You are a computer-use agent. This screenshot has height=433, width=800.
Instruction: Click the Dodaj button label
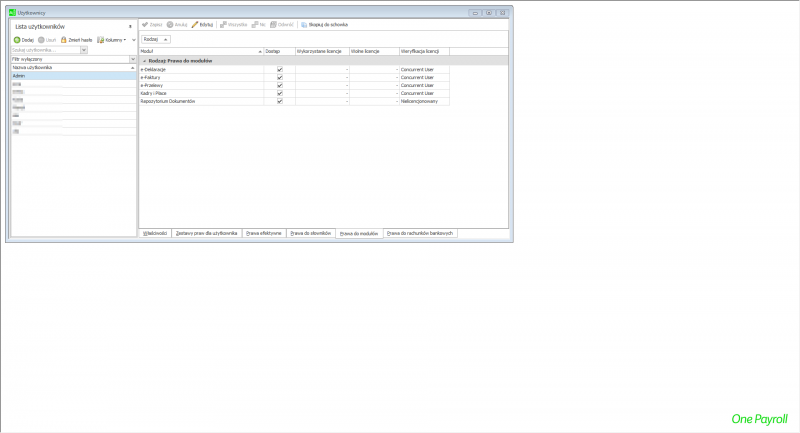pyautogui.click(x=28, y=40)
